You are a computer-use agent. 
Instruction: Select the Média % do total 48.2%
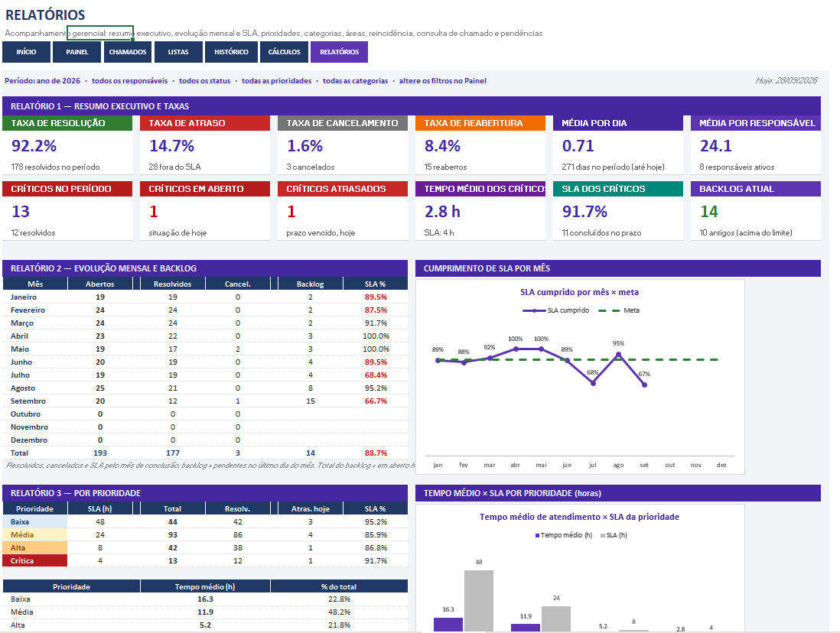click(x=339, y=612)
